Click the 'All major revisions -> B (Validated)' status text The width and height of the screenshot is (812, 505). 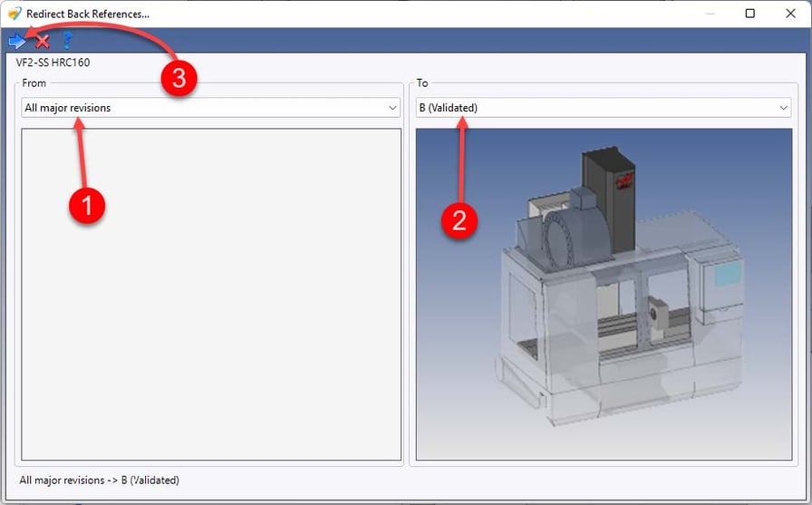[100, 481]
